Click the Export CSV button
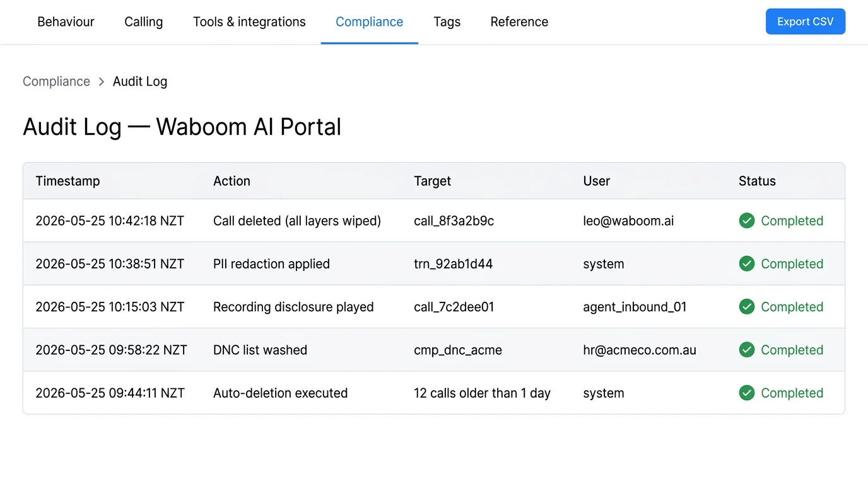This screenshot has height=484, width=868. [x=806, y=21]
